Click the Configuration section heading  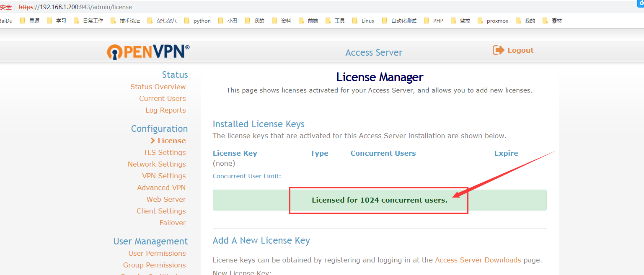tap(159, 129)
